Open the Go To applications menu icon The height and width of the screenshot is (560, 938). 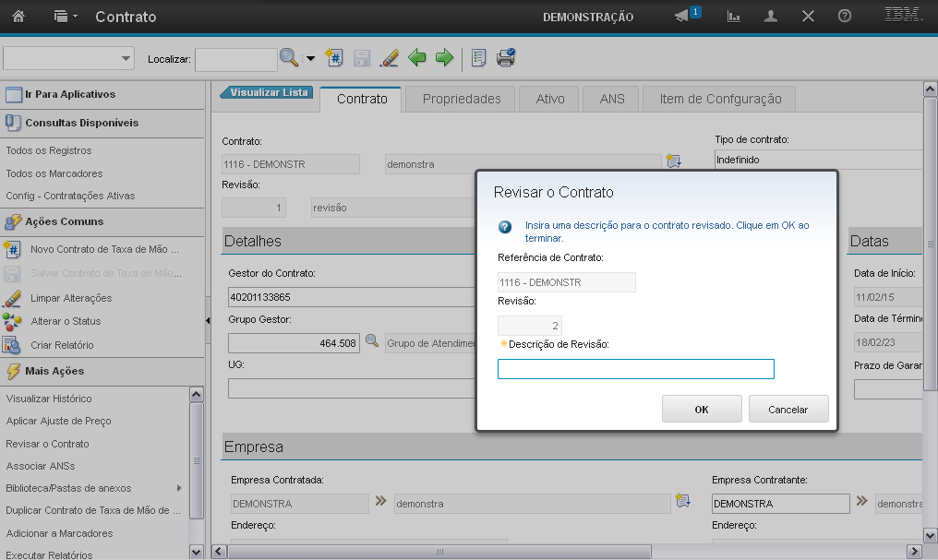66,16
